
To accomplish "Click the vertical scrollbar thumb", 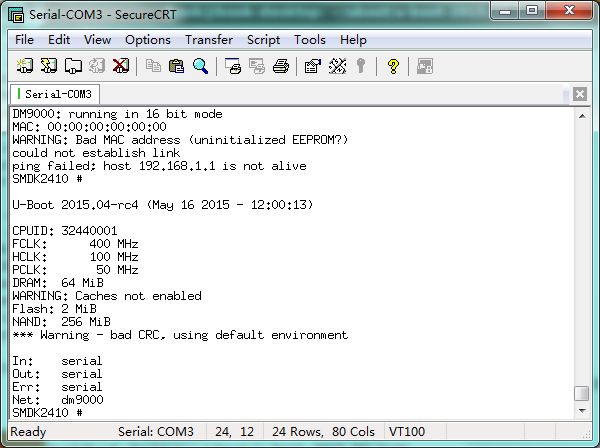I will [x=582, y=394].
